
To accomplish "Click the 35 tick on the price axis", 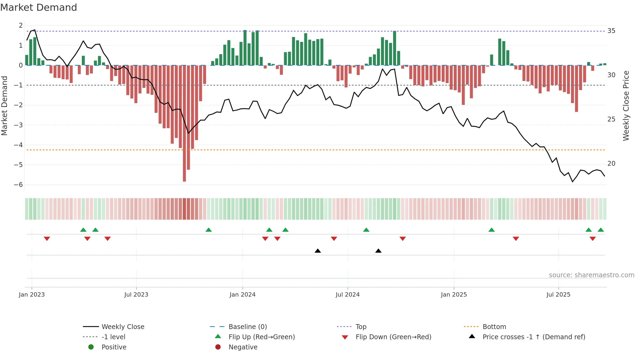I will point(612,31).
